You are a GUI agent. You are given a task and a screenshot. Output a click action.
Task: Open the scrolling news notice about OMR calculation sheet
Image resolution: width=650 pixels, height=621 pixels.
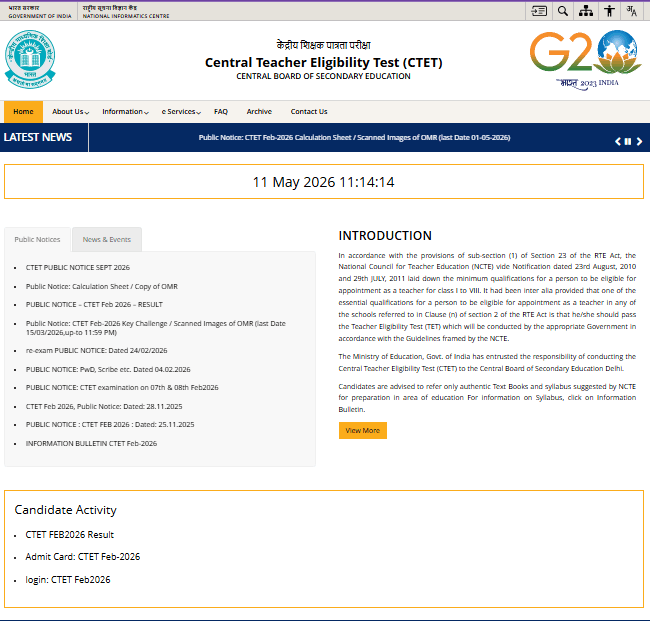[x=354, y=138]
